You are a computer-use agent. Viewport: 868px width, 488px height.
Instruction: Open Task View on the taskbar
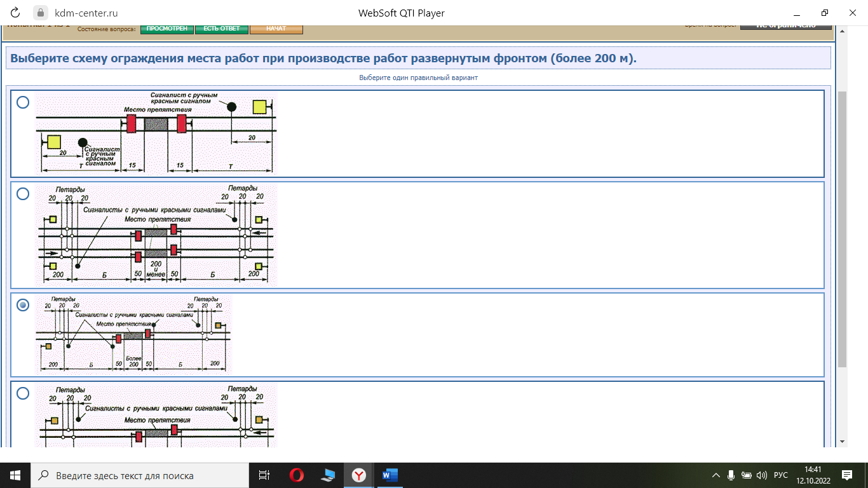click(x=265, y=475)
